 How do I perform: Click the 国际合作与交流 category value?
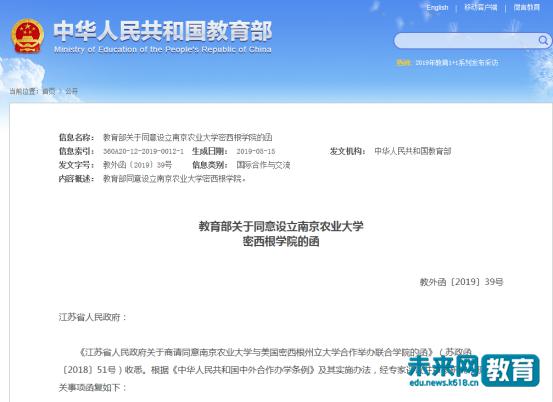pos(263,165)
